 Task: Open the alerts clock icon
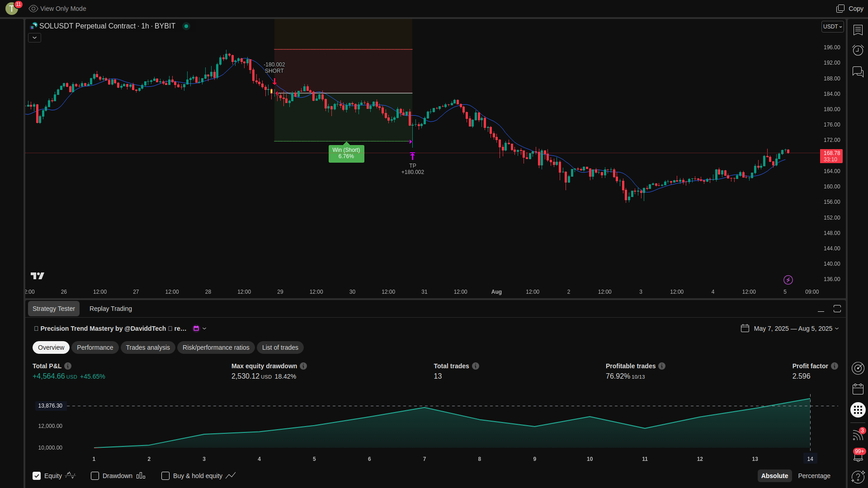click(858, 50)
